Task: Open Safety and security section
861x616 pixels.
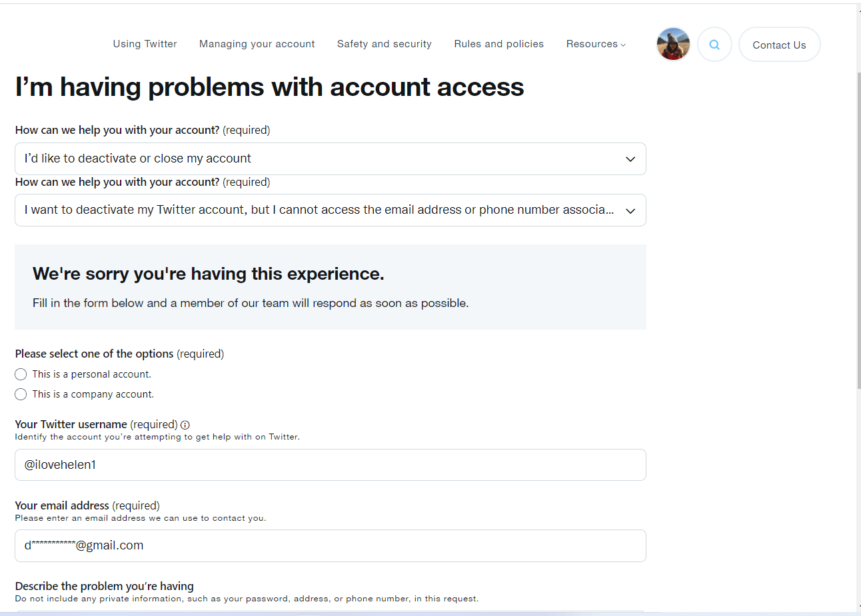Action: click(x=384, y=44)
